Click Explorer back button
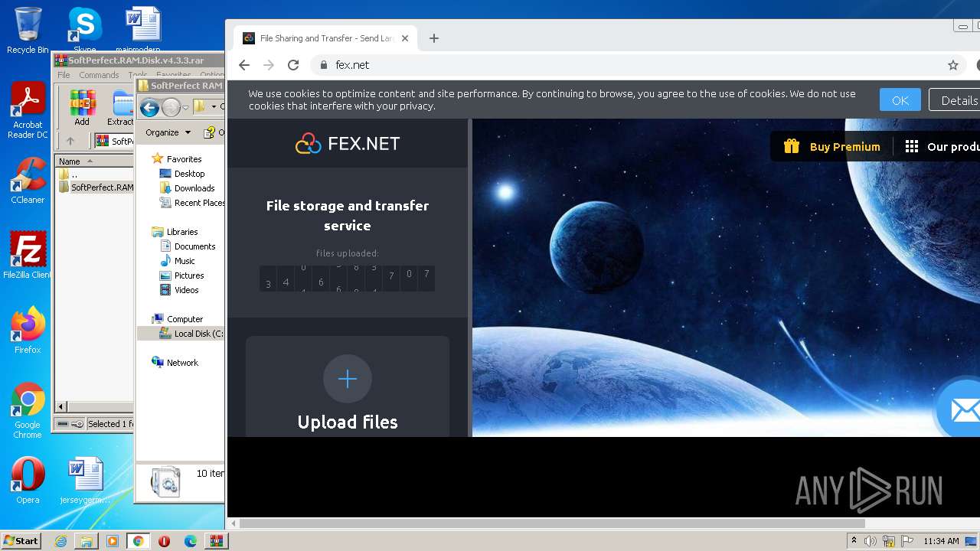Screen dimensions: 980x551 click(149, 107)
